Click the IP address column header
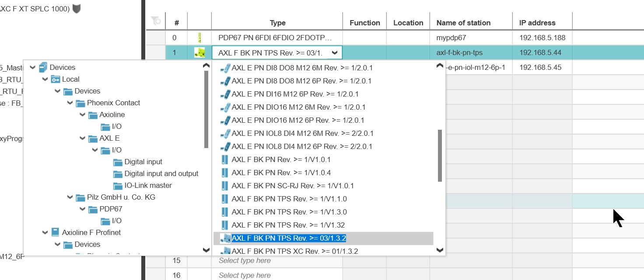This screenshot has height=280, width=644. pos(542,23)
